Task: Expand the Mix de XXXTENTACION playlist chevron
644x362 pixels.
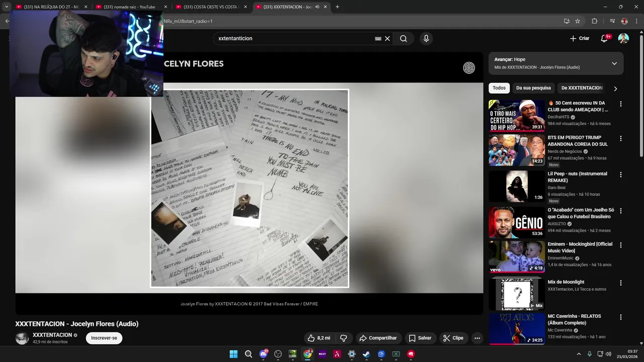Action: coord(614,63)
